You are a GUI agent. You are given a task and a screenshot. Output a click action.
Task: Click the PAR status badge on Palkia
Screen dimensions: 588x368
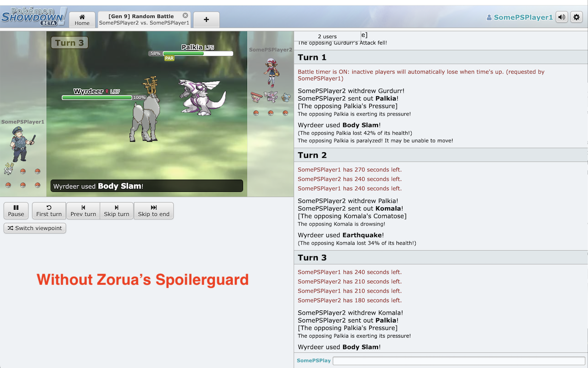point(170,58)
